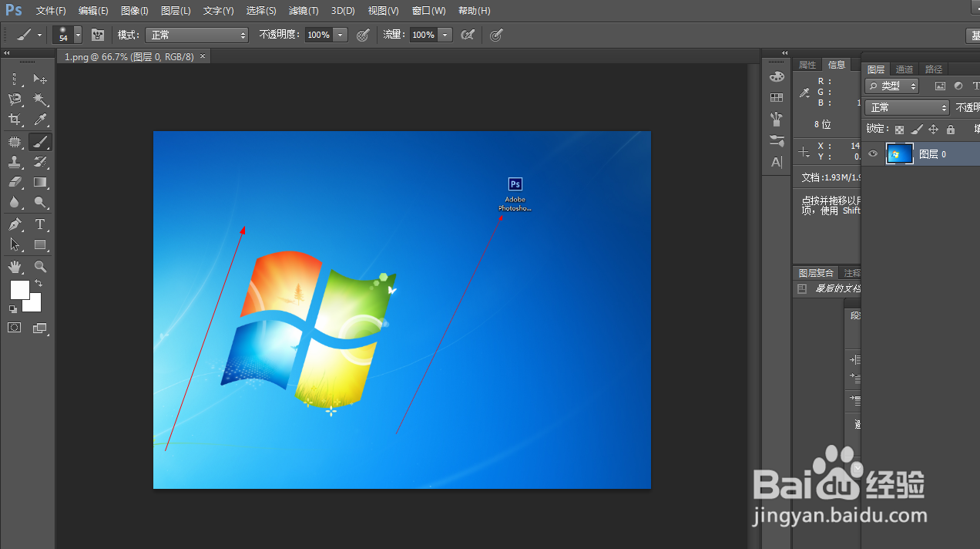Click the background color swatch
The width and height of the screenshot is (980, 549).
34,304
